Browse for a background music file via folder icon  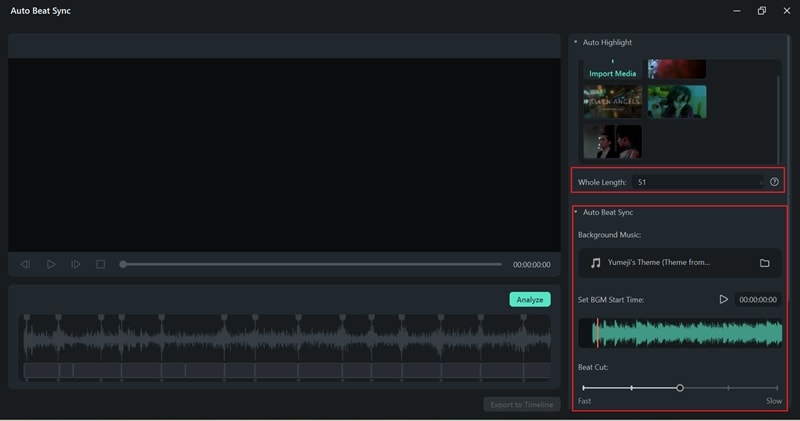pyautogui.click(x=764, y=263)
